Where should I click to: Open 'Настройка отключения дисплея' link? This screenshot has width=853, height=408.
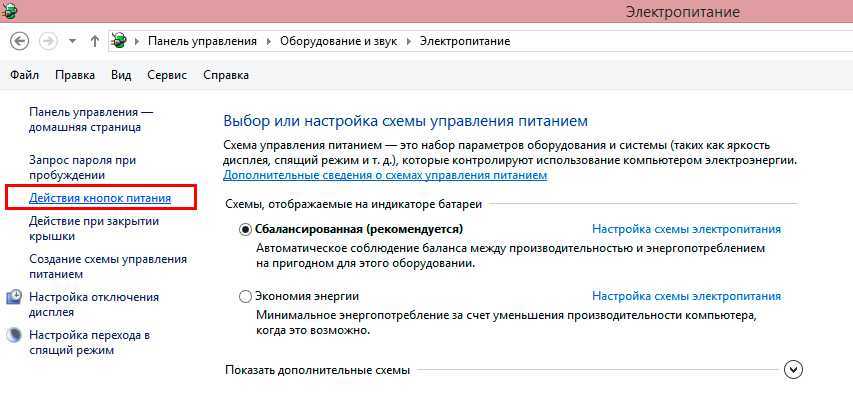click(94, 305)
